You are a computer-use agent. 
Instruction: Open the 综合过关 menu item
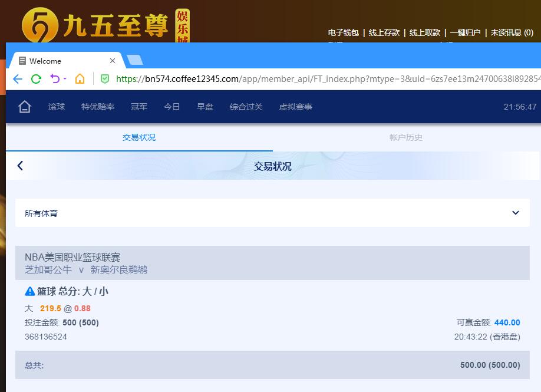tap(246, 107)
